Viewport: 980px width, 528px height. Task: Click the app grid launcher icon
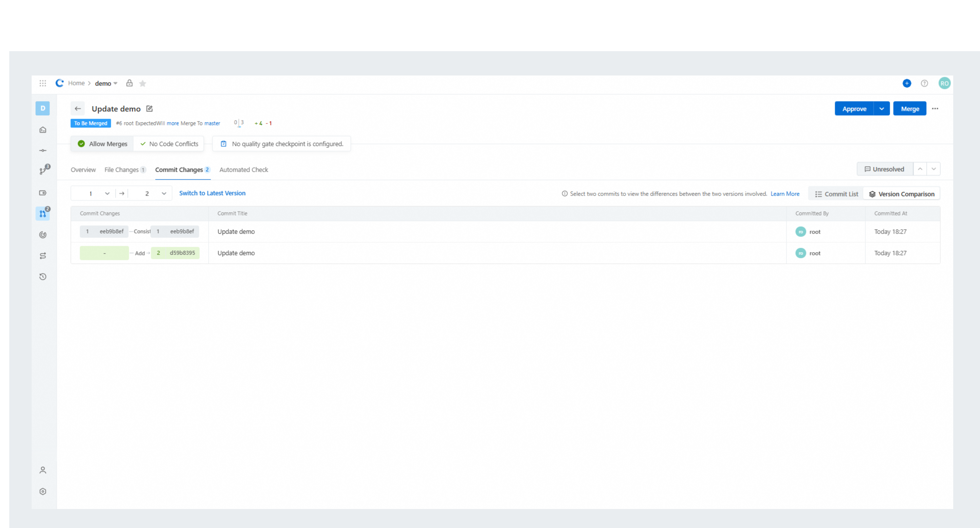pyautogui.click(x=43, y=83)
